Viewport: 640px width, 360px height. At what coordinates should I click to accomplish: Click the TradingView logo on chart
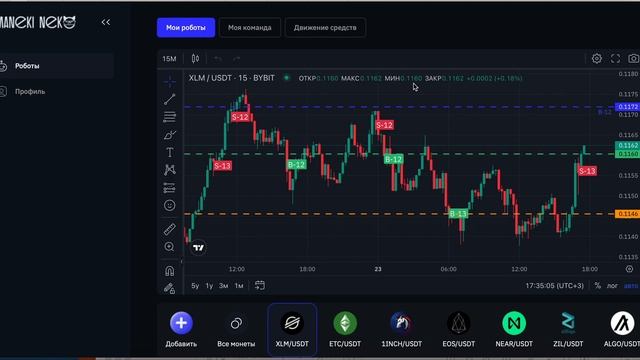(x=198, y=248)
